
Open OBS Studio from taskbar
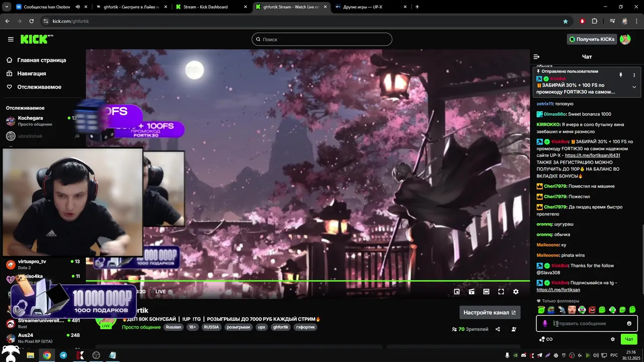point(96,355)
